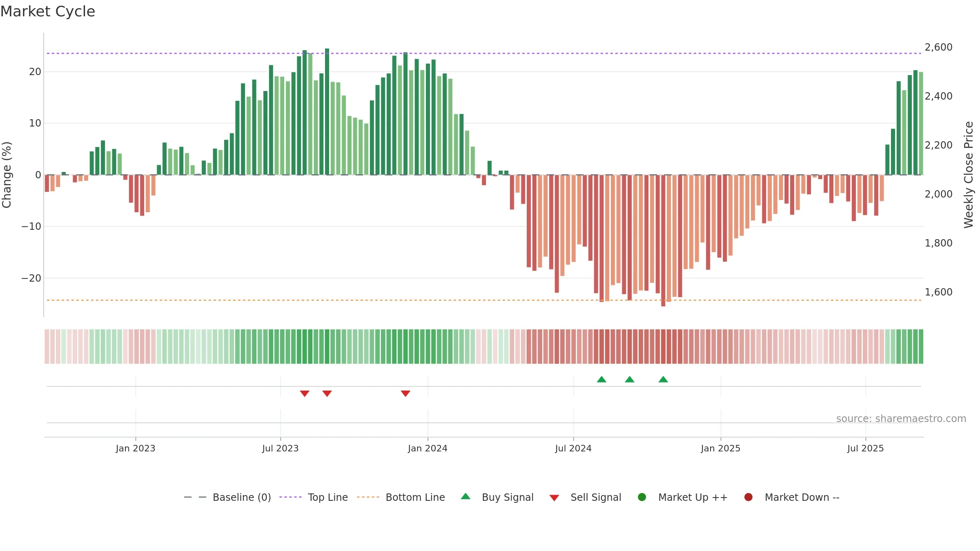Click the sharemaestro.com source text
Screen dimensions: 980x551
click(x=901, y=419)
